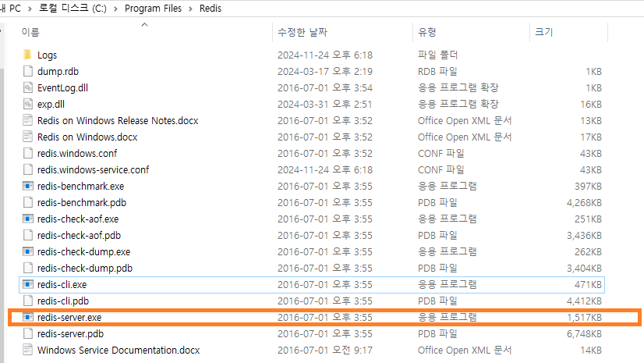Click the redis-server.exe application icon
This screenshot has width=644, height=363.
(x=27, y=318)
